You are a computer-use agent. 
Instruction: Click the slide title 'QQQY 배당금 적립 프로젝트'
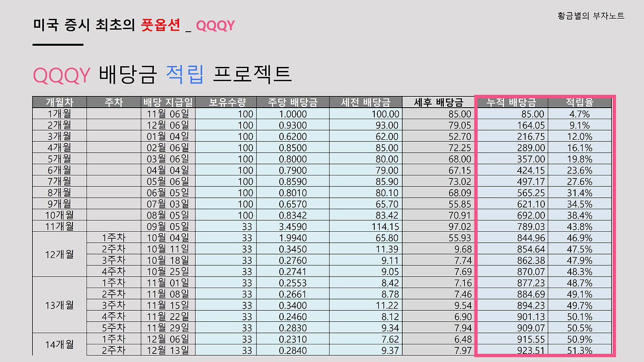point(162,74)
